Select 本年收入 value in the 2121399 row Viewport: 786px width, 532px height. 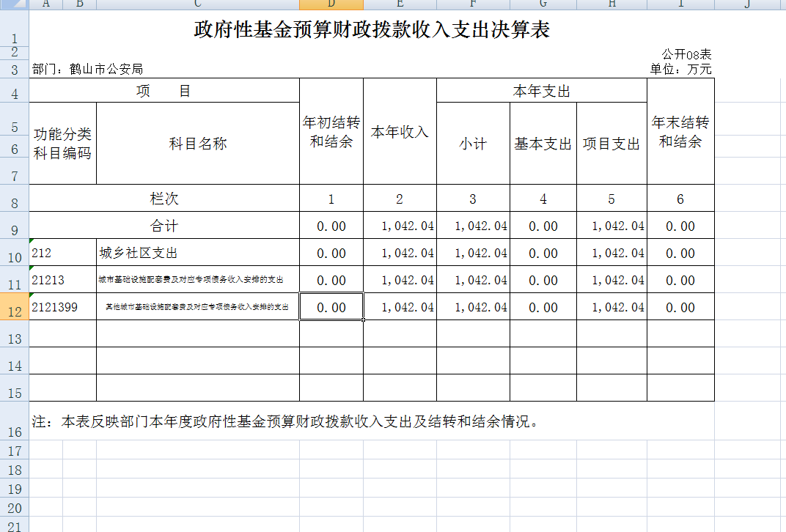400,306
